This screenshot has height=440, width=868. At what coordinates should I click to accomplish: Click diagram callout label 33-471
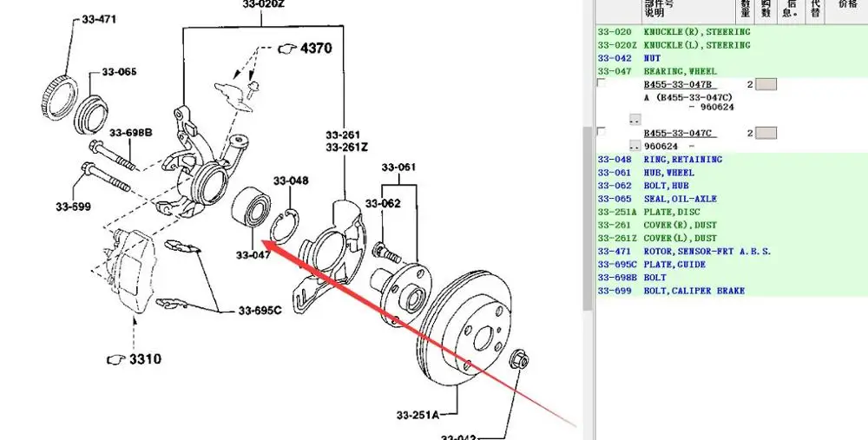pyautogui.click(x=99, y=19)
